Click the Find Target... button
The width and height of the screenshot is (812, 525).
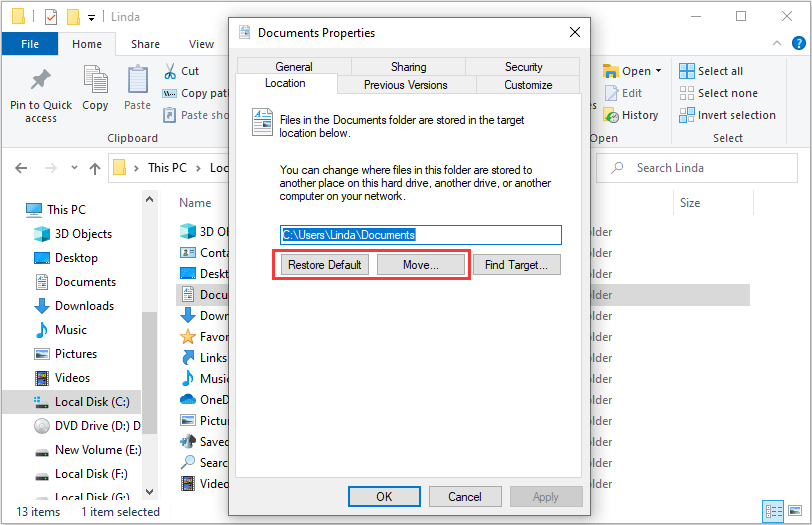(x=516, y=265)
